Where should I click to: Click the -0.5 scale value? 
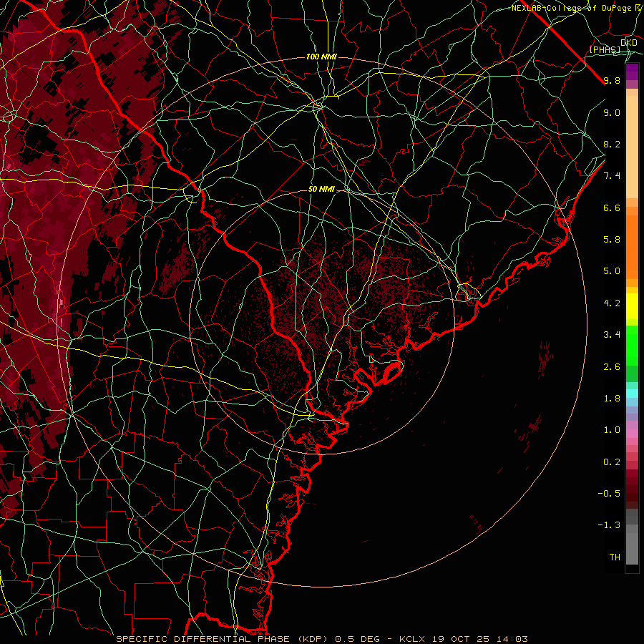pos(609,494)
